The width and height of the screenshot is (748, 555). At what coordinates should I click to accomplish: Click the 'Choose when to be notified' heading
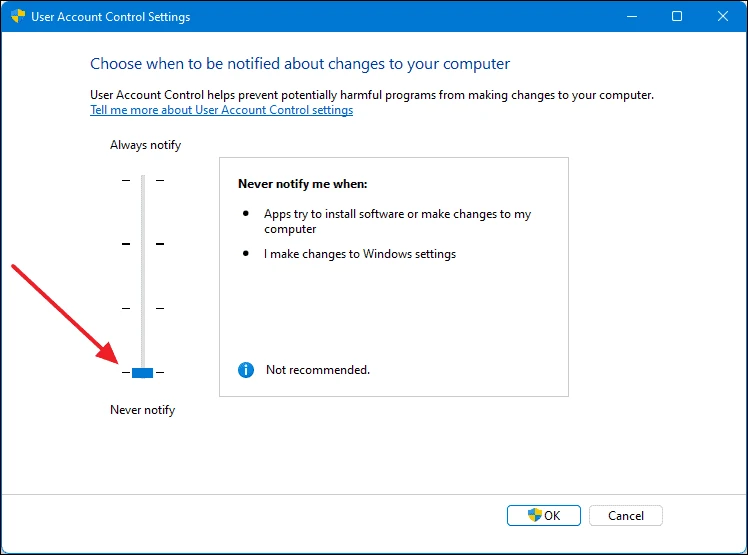click(300, 63)
